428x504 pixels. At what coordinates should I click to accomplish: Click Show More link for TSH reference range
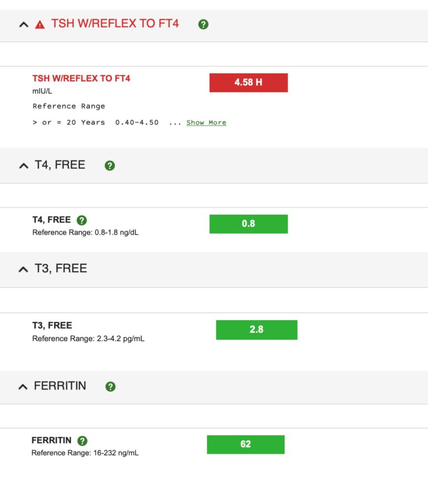pyautogui.click(x=206, y=123)
